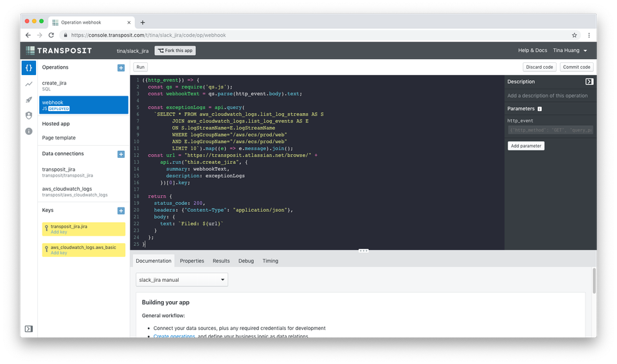Switch to the Properties tab

tap(192, 261)
